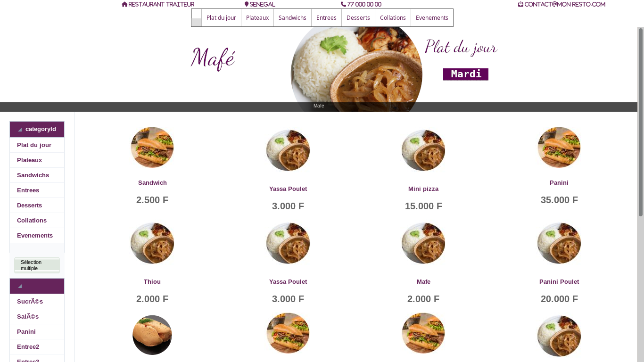
Task: Toggle the Sélection multiple option
Action: pos(37,265)
